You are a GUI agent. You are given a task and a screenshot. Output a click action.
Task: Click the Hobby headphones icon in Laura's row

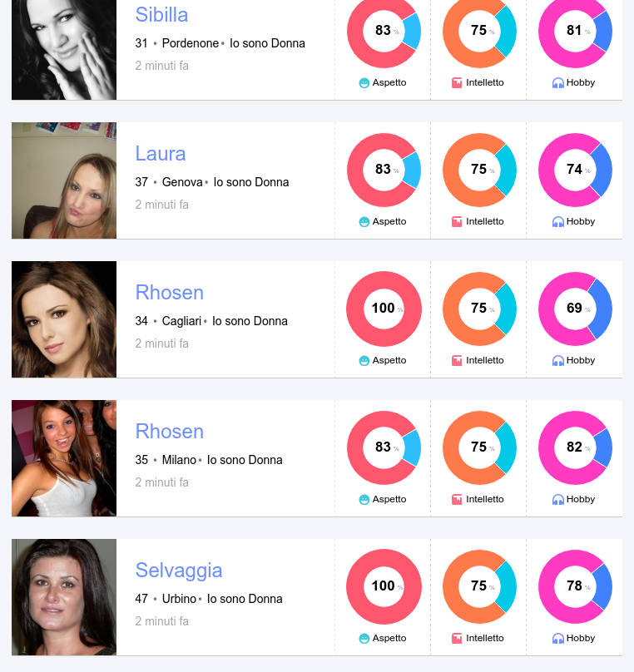click(557, 221)
